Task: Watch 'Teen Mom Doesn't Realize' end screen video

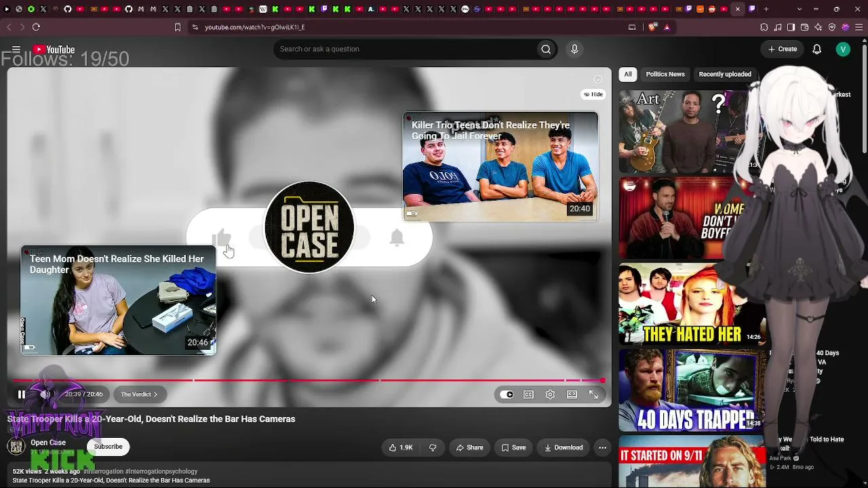Action: 119,300
